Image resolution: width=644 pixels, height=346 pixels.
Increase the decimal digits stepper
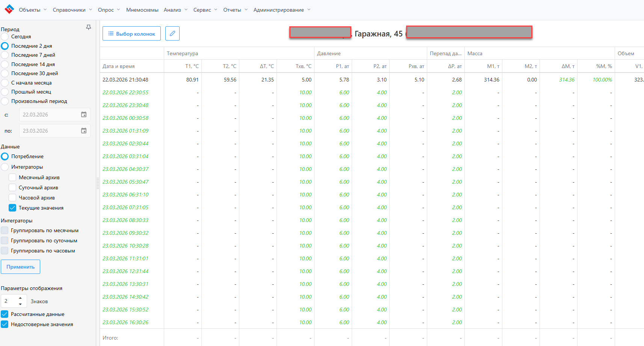(x=20, y=298)
